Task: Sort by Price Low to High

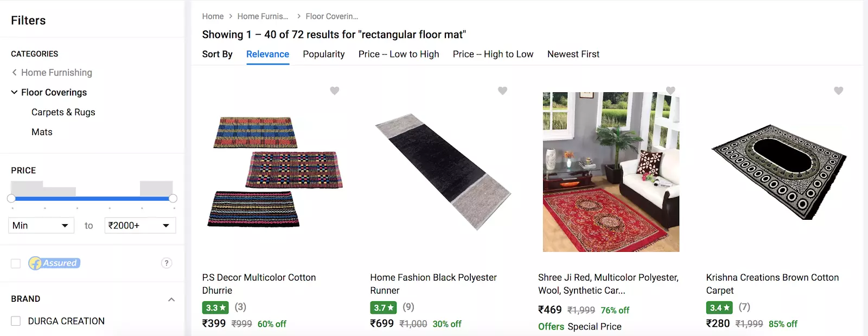Action: (x=398, y=54)
